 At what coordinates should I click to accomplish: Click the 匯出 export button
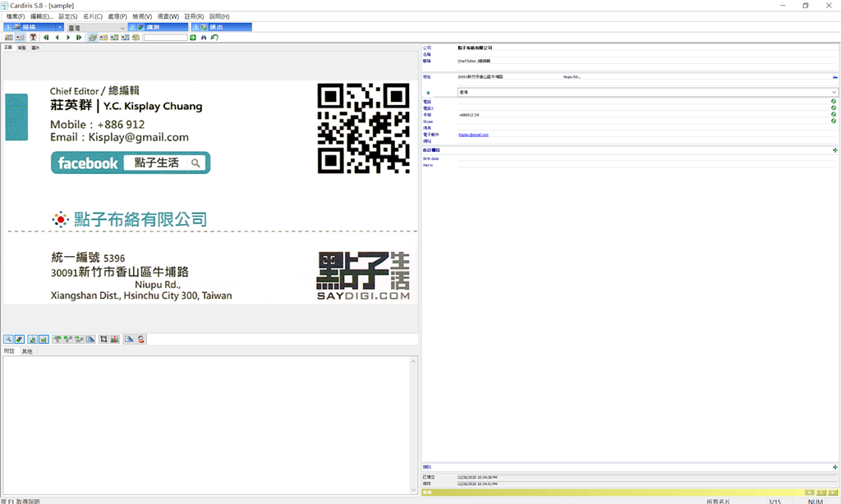222,27
